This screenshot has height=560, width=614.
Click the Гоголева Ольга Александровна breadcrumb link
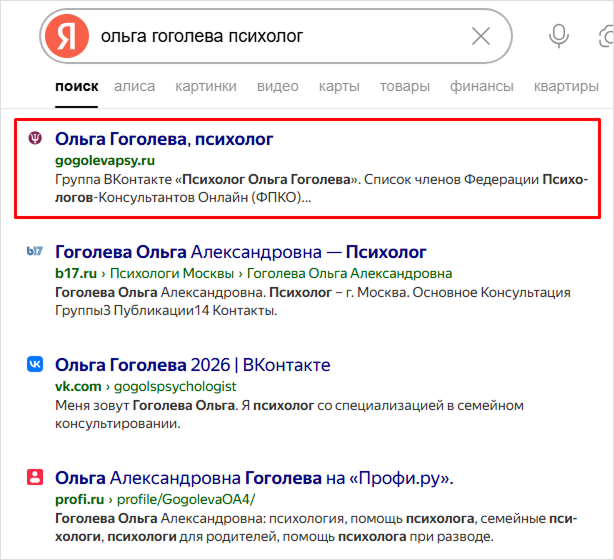pos(349,273)
